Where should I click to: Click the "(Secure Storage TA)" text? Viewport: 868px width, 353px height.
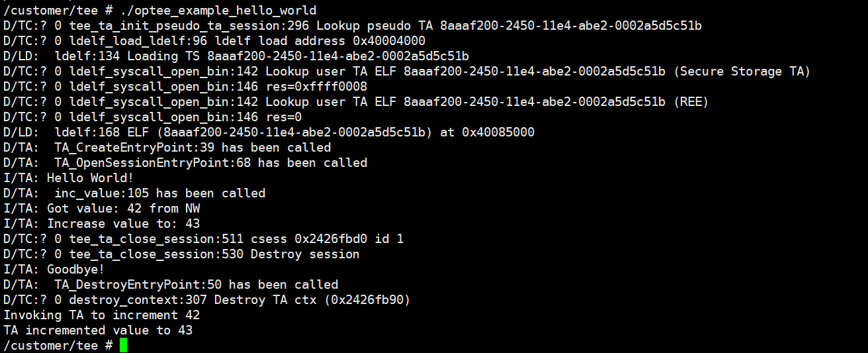tap(742, 72)
